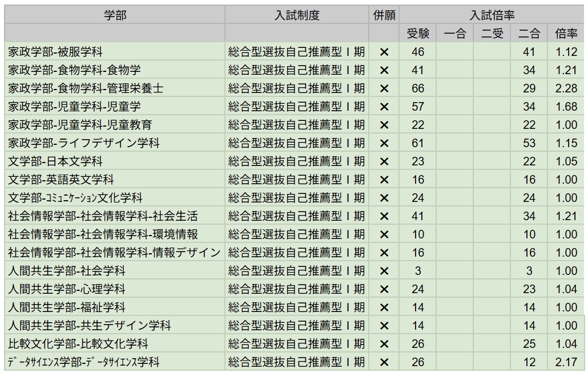Click the × mark in 文学部-日本文学科 row
Screen dimensions: 588x373
[384, 161]
